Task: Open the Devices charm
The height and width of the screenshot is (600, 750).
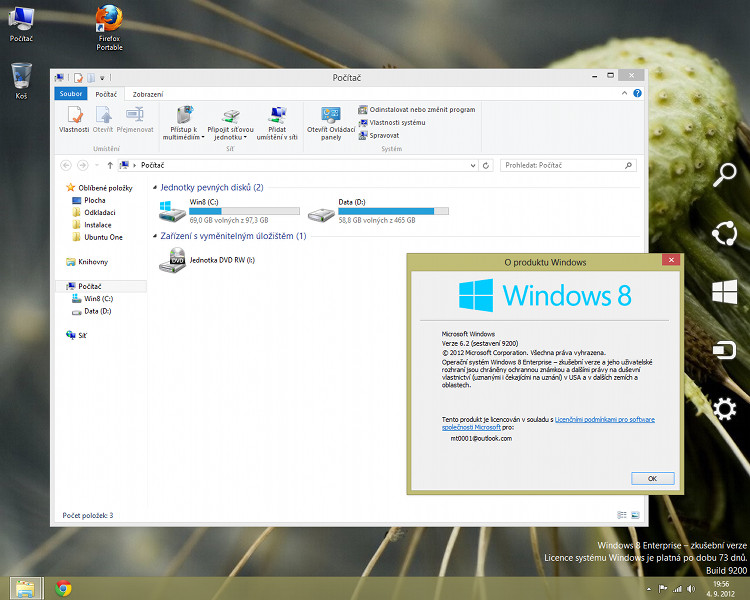Action: pos(725,350)
